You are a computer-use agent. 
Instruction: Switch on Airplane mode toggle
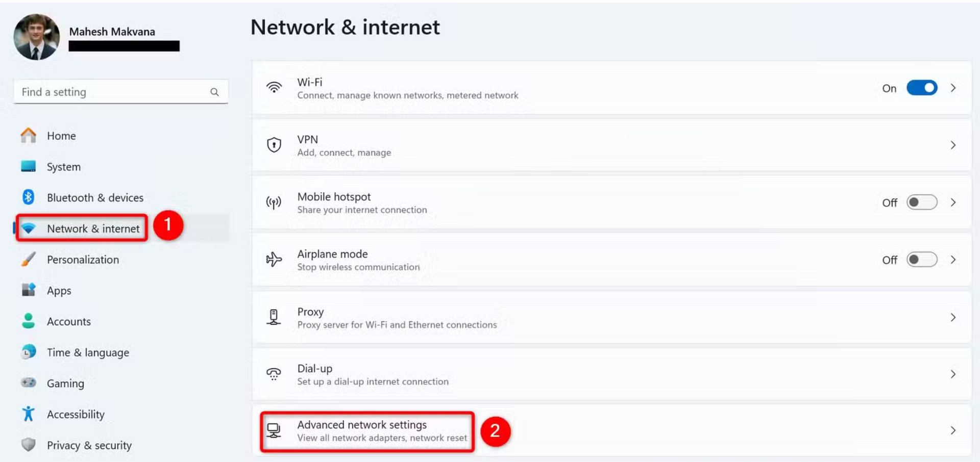point(921,260)
